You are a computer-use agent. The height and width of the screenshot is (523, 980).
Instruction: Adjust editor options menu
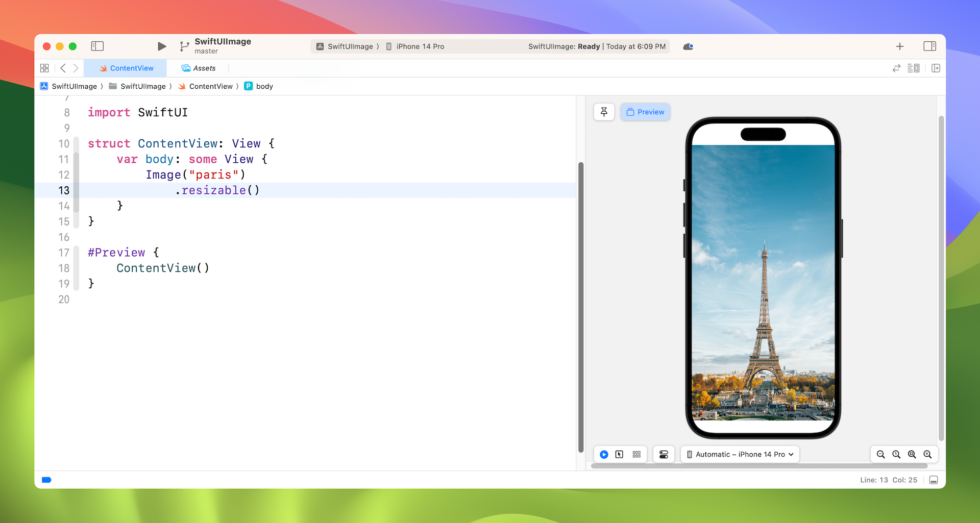coord(914,68)
